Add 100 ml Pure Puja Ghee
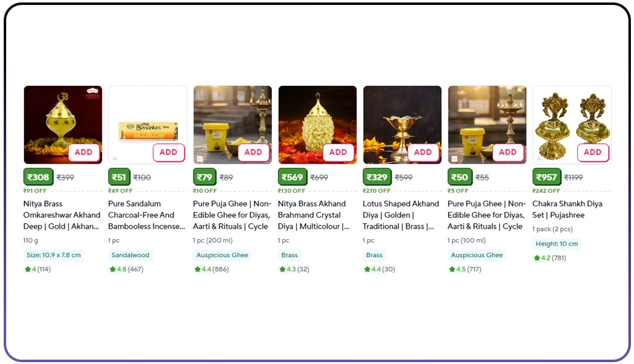The width and height of the screenshot is (634, 364). coord(507,152)
